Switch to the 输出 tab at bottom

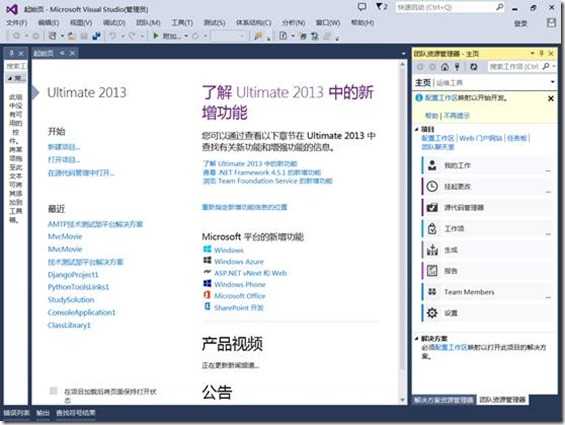tap(43, 413)
